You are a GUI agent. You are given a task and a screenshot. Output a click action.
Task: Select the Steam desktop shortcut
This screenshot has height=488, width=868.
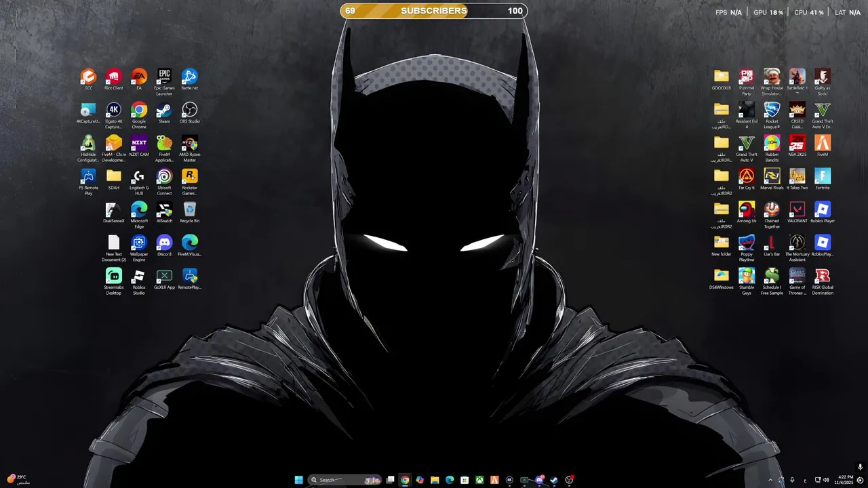pyautogui.click(x=164, y=113)
